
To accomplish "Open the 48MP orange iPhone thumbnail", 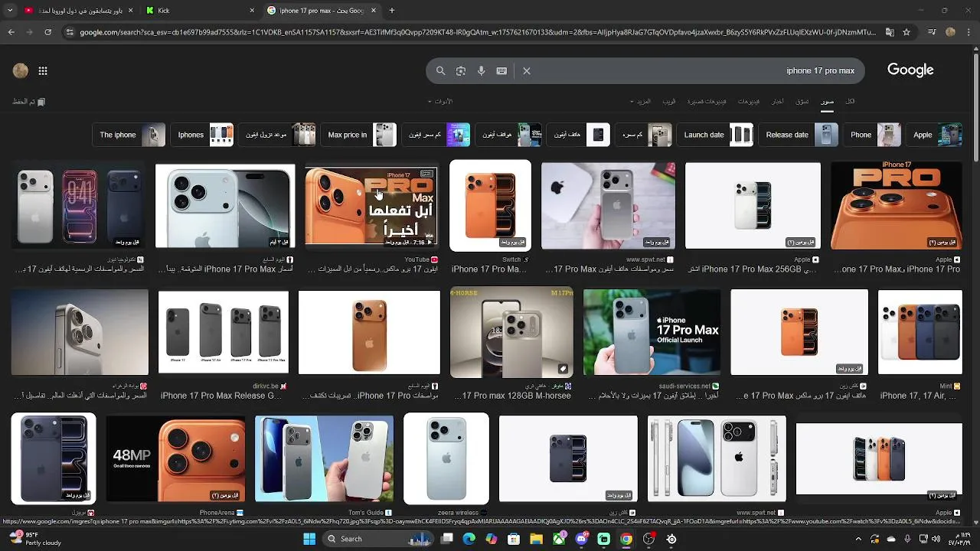I will pos(175,458).
